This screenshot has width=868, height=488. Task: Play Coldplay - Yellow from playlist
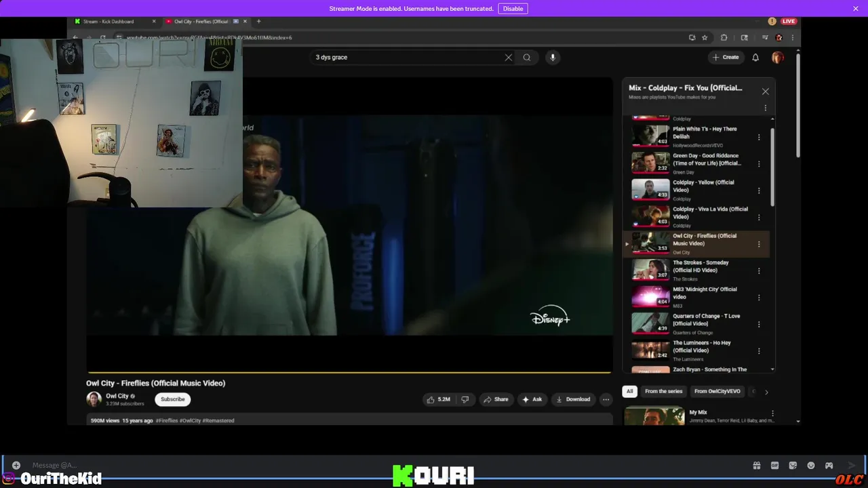696,190
